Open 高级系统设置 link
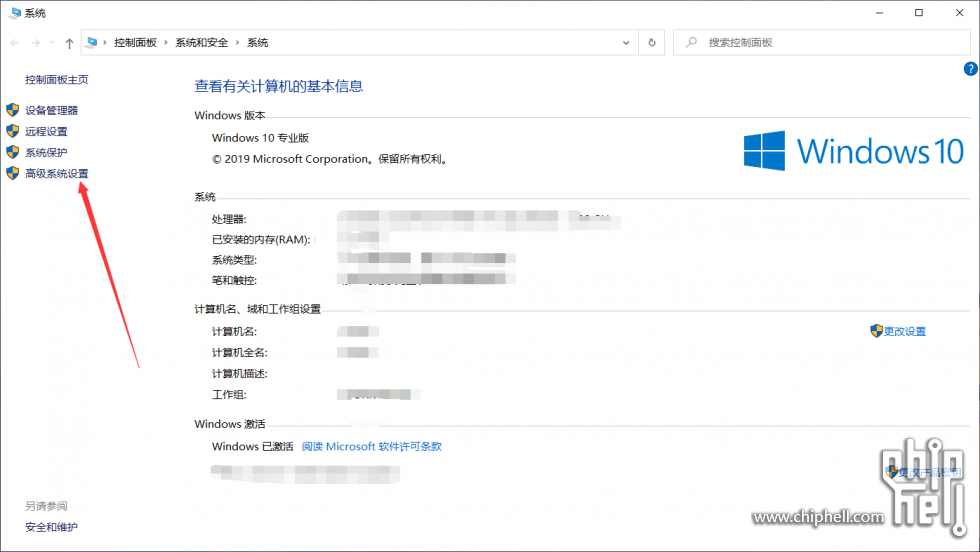This screenshot has width=980, height=552. pos(57,173)
